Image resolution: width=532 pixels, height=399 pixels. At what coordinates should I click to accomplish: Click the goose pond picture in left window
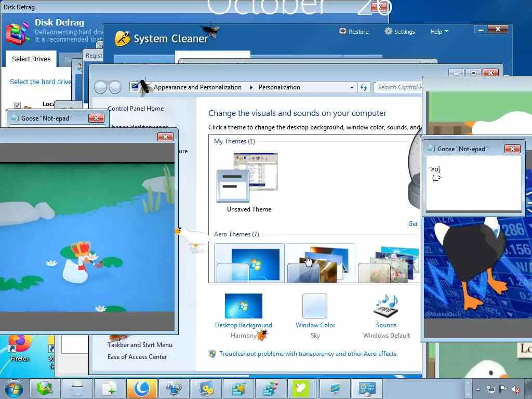[x=87, y=237]
